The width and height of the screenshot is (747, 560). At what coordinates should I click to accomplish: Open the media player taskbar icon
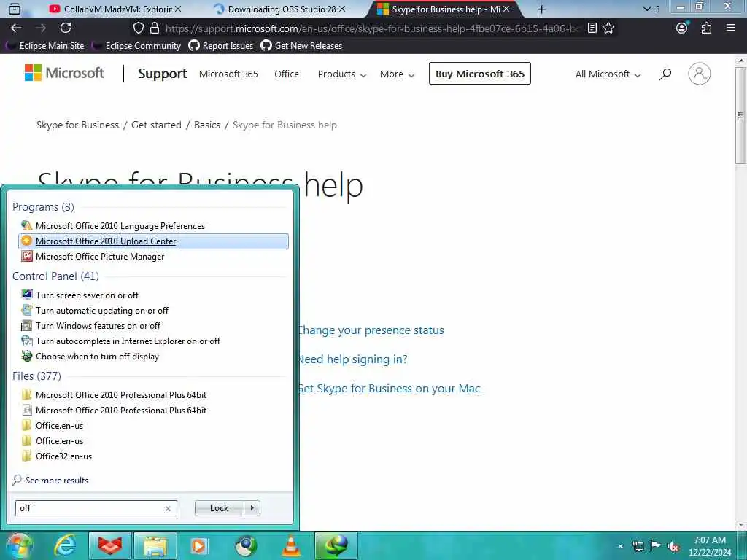199,545
